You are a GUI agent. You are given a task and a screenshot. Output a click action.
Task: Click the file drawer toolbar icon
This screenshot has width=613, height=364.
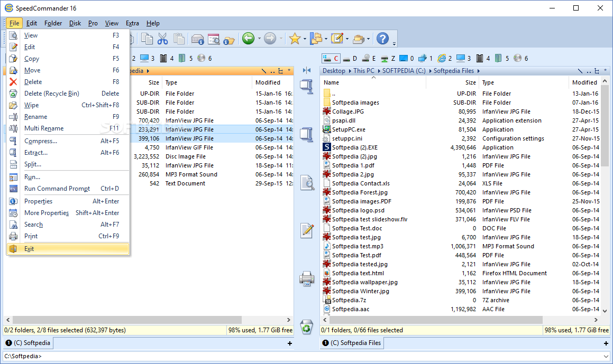[359, 39]
